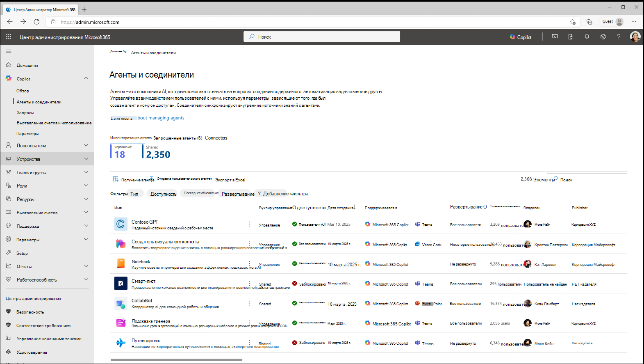The height and width of the screenshot is (364, 644).
Task: Expand Teams и группы navigation section
Action: [86, 172]
